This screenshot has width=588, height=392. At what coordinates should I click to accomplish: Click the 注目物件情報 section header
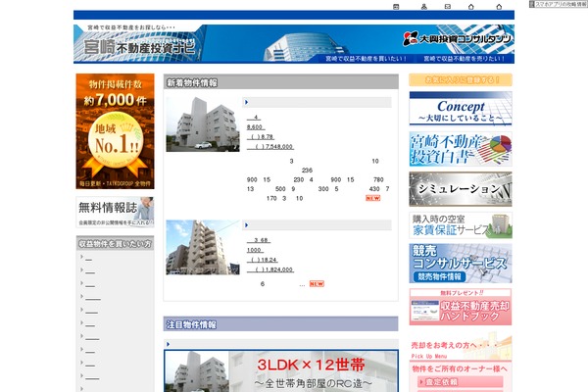281,324
